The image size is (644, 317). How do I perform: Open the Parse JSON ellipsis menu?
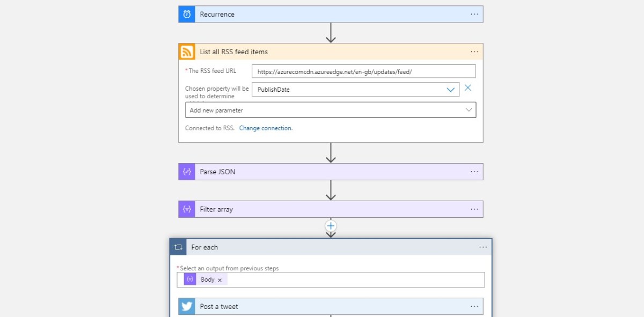(x=474, y=171)
